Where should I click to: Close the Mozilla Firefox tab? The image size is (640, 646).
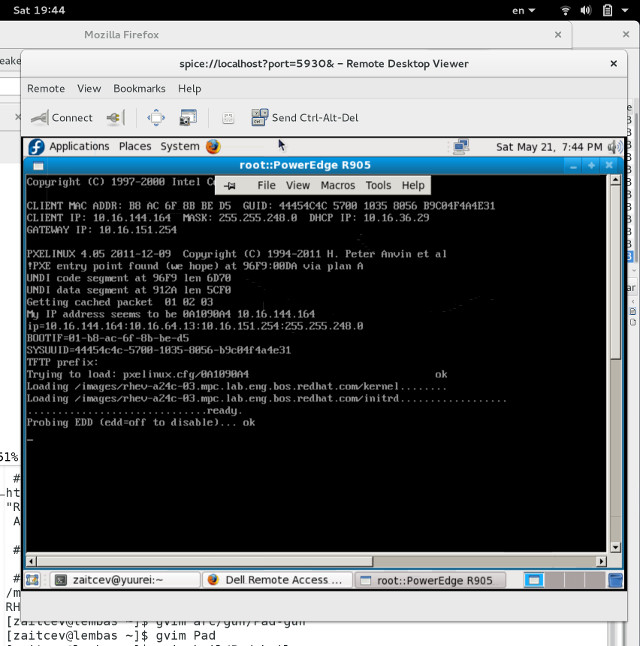pos(558,35)
